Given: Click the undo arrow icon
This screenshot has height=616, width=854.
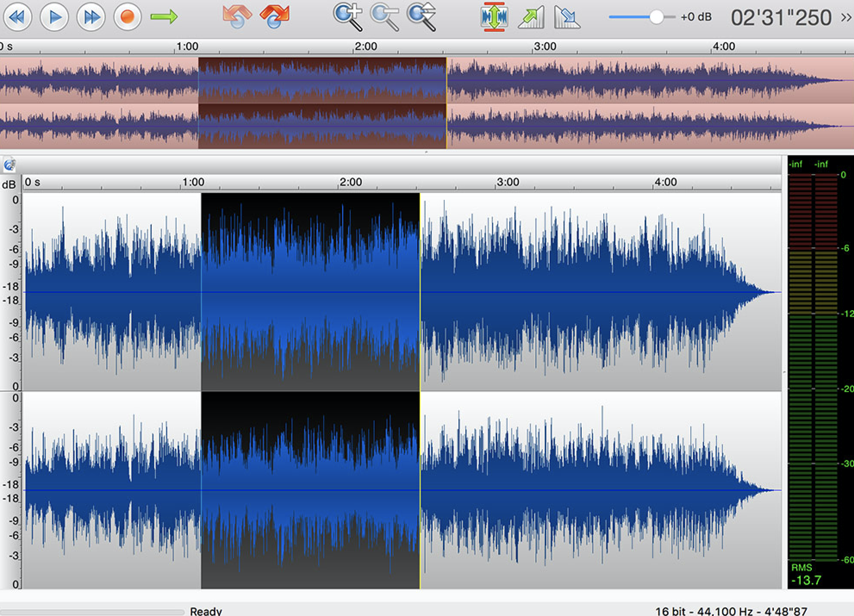Looking at the screenshot, I should click(237, 16).
